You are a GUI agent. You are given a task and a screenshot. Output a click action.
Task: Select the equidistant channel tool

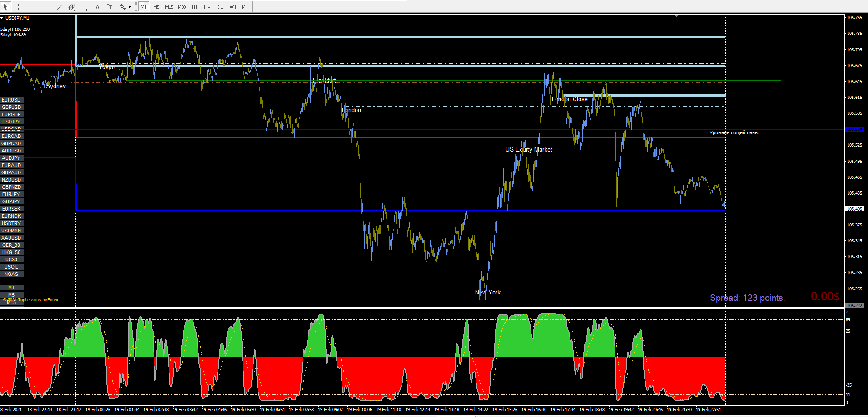click(x=72, y=7)
